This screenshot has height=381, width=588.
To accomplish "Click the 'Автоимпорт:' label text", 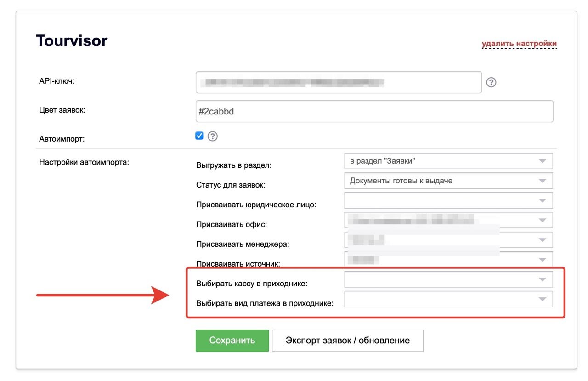I will tap(62, 138).
